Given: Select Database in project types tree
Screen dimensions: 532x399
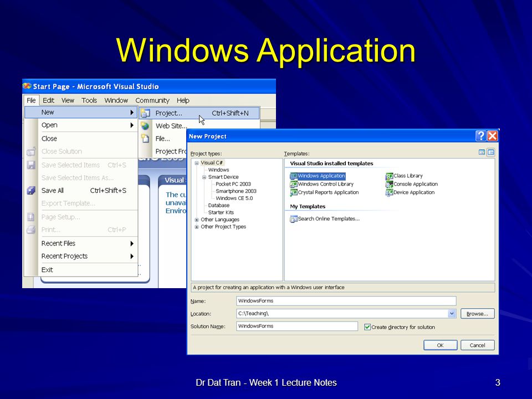Looking at the screenshot, I should coord(218,206).
